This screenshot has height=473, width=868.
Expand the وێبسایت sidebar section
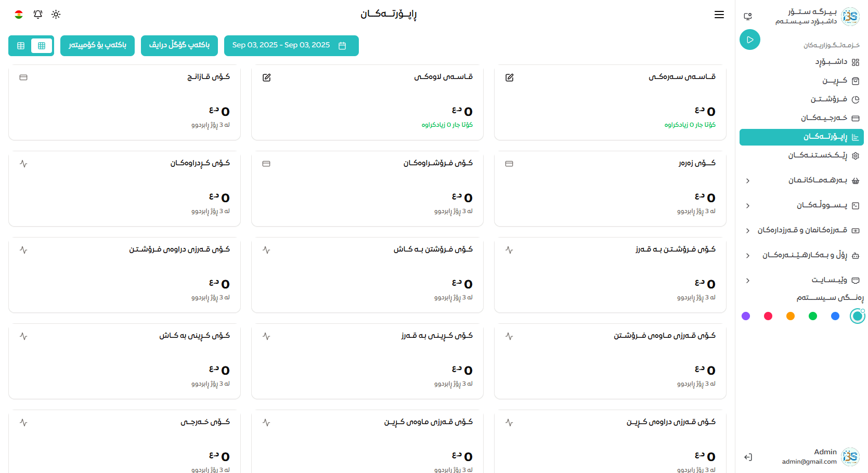click(x=748, y=281)
